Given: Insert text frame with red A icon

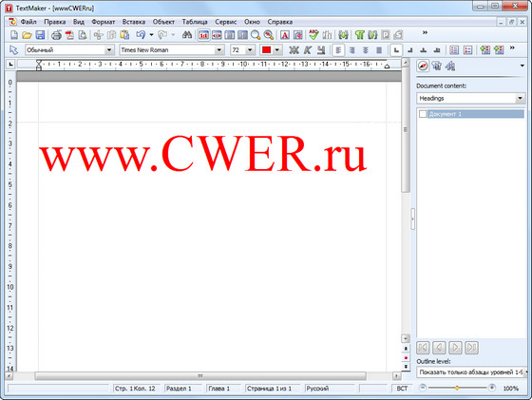Looking at the screenshot, I should click(x=285, y=35).
